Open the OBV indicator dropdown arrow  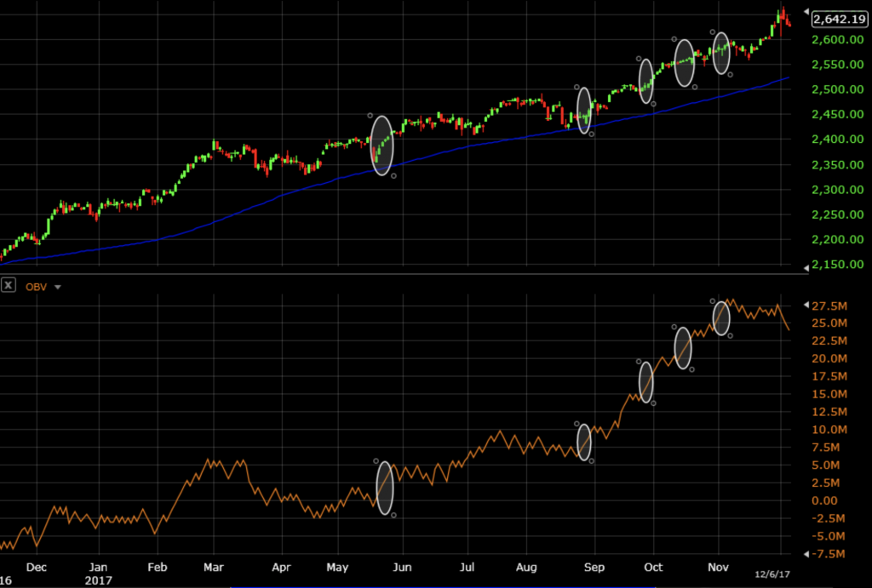coord(58,287)
